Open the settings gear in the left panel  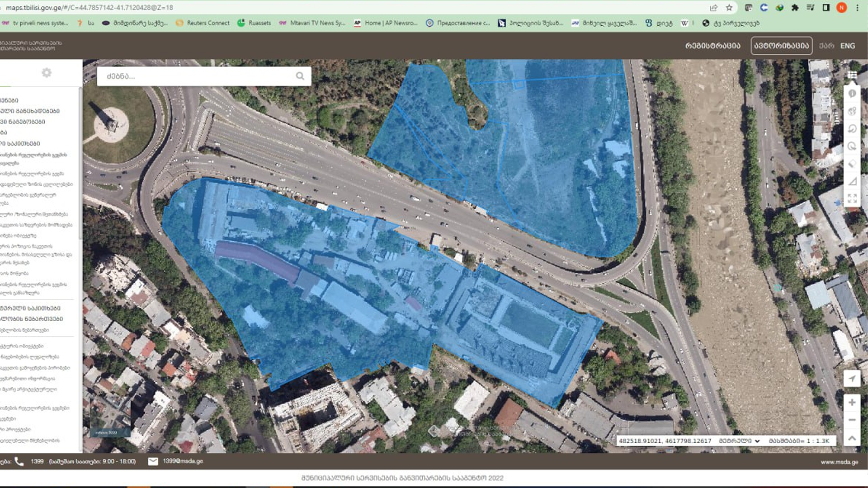coord(47,73)
